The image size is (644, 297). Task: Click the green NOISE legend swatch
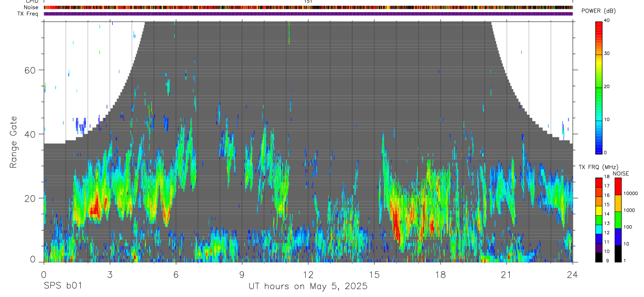(x=618, y=219)
